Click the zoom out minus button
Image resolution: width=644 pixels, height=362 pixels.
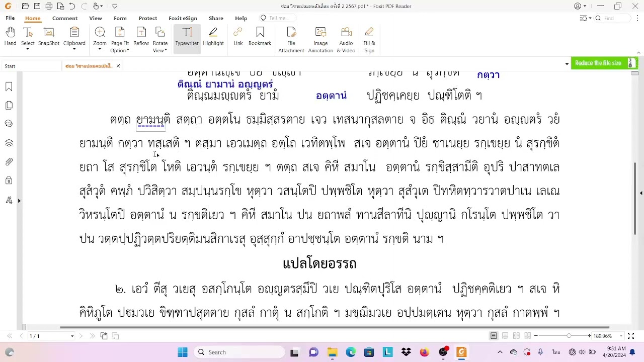point(536,336)
